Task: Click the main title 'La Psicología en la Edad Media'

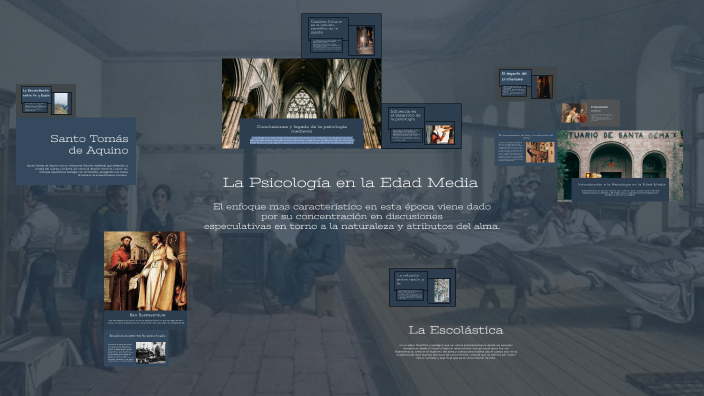Action: 350,183
